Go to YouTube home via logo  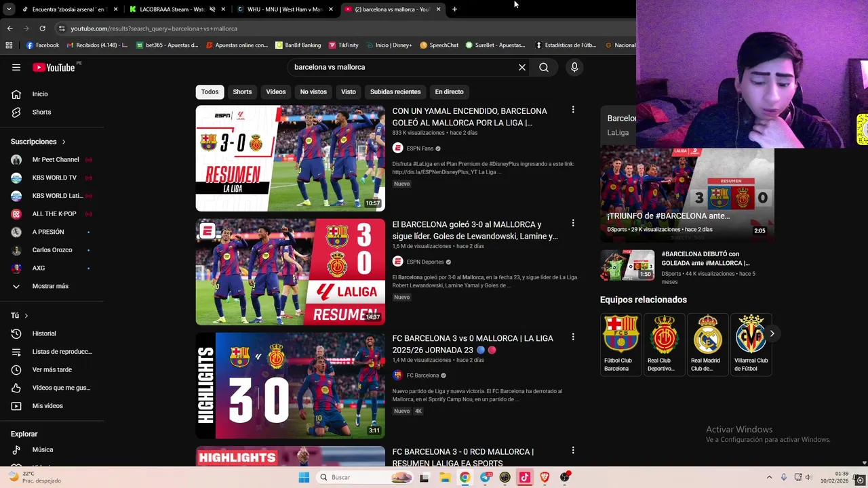[54, 67]
